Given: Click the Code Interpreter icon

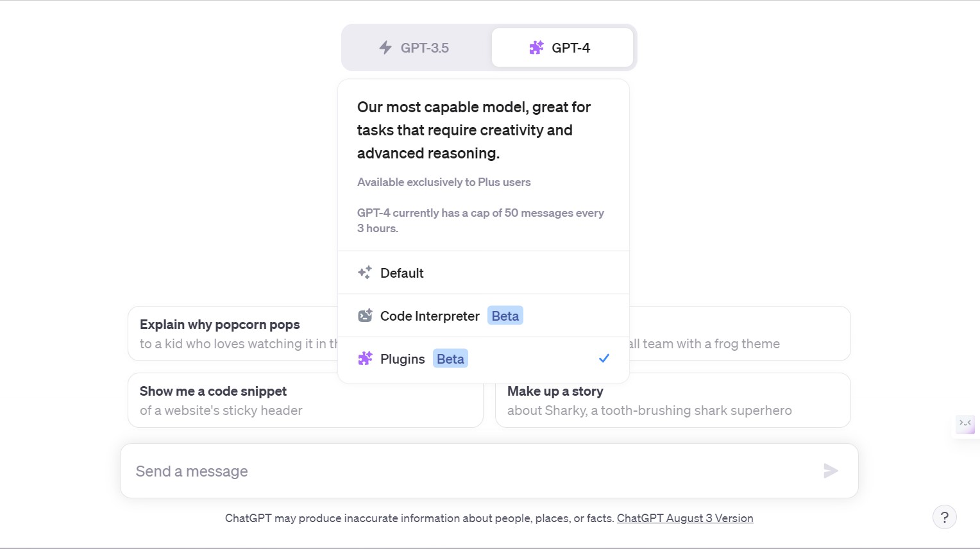Looking at the screenshot, I should click(x=365, y=316).
